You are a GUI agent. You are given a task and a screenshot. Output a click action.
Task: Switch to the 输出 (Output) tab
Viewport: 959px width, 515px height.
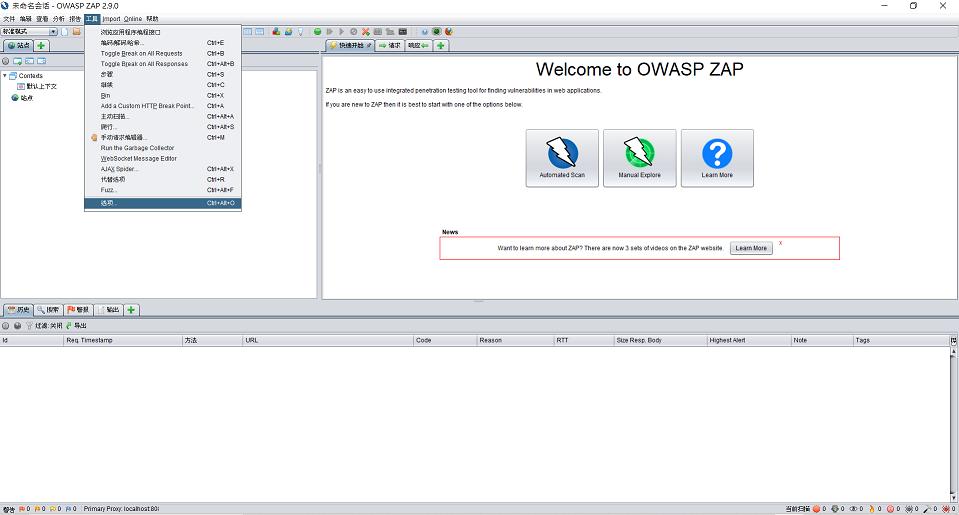click(x=108, y=309)
